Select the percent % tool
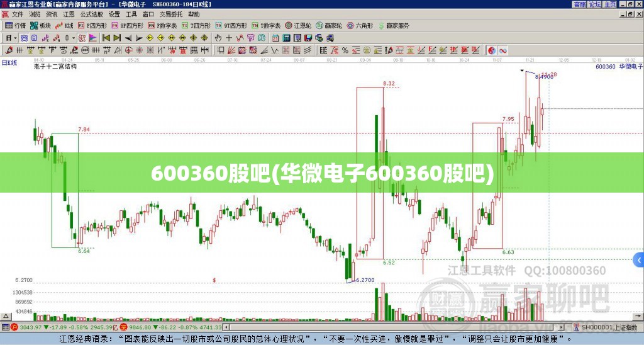The image size is (644, 345). [345, 50]
